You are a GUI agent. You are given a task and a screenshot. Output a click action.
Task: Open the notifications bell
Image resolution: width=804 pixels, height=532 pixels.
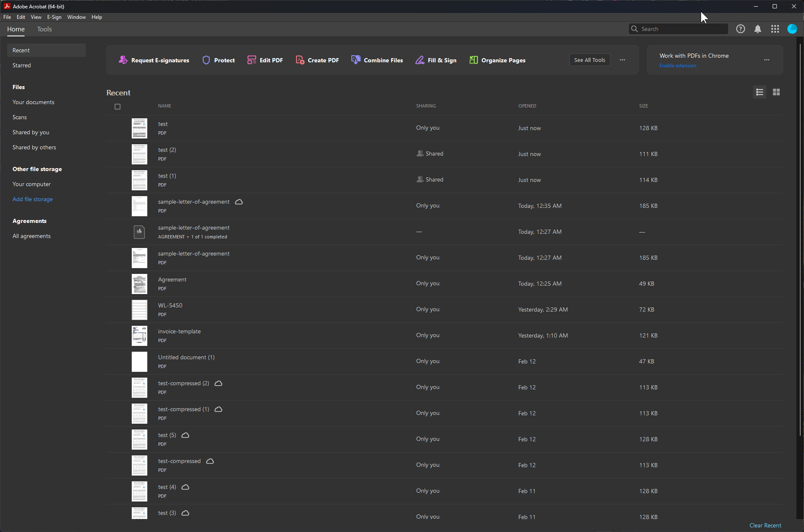click(x=758, y=29)
